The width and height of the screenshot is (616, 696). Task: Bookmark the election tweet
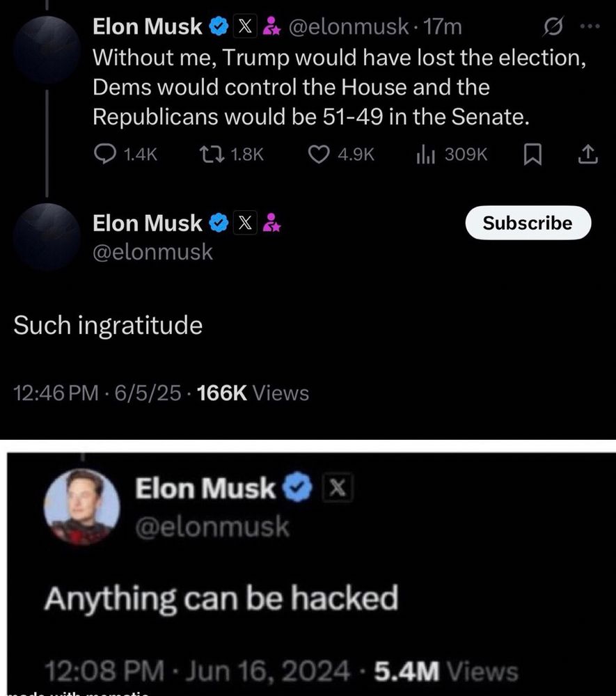[x=532, y=155]
